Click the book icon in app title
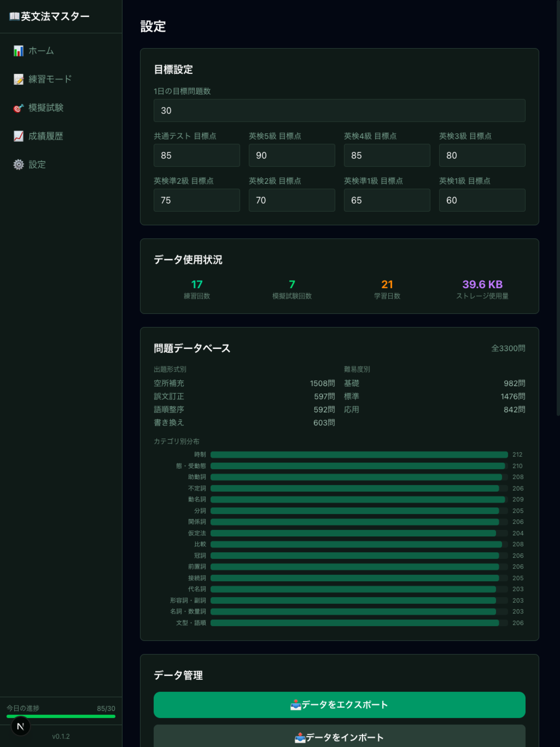Image resolution: width=560 pixels, height=747 pixels. coord(14,16)
